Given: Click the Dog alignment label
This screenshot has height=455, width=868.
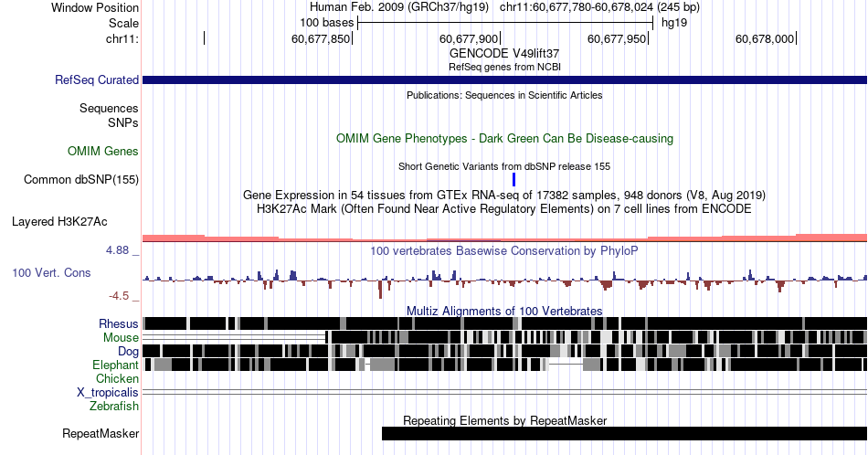Looking at the screenshot, I should (128, 352).
